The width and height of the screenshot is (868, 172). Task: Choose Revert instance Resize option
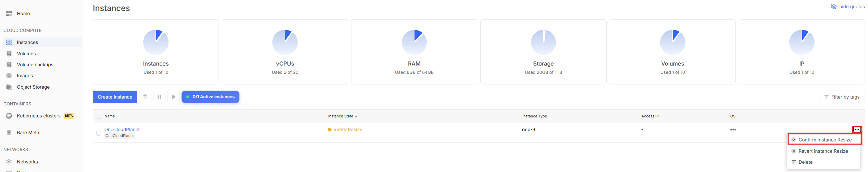pos(823,151)
